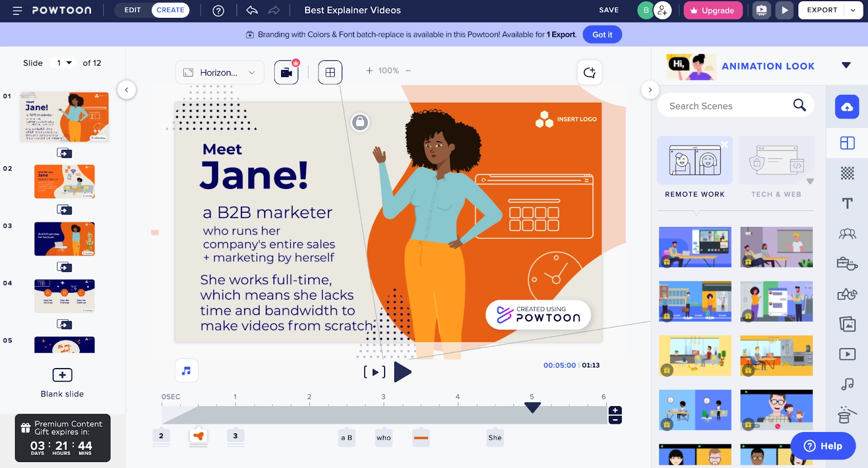Select slide 02 thumbnail
The width and height of the screenshot is (868, 468).
[65, 181]
